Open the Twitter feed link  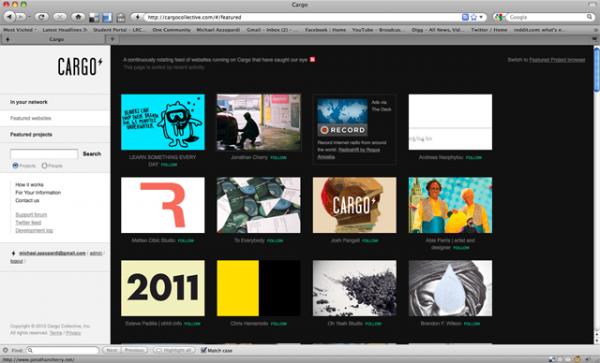(28, 223)
